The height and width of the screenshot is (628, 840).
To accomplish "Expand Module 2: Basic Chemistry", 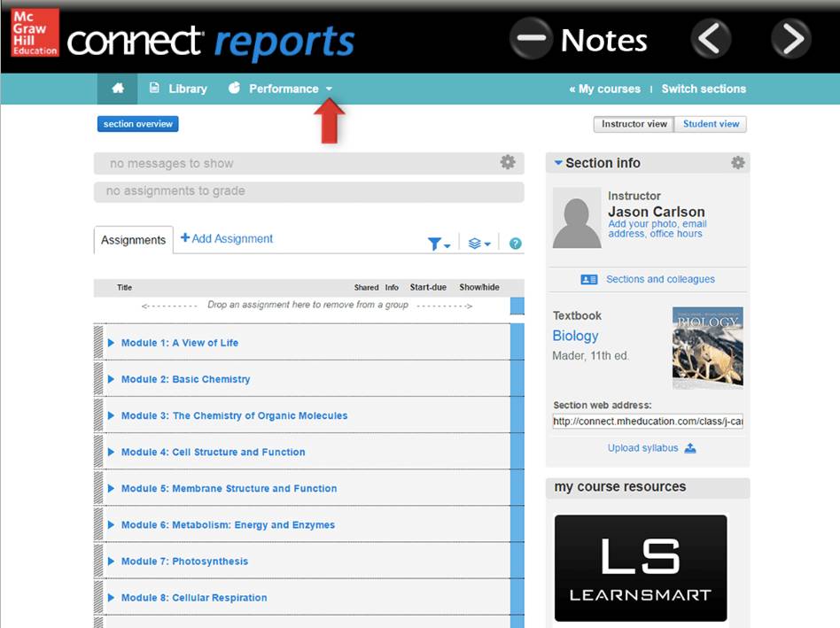I will pyautogui.click(x=111, y=379).
